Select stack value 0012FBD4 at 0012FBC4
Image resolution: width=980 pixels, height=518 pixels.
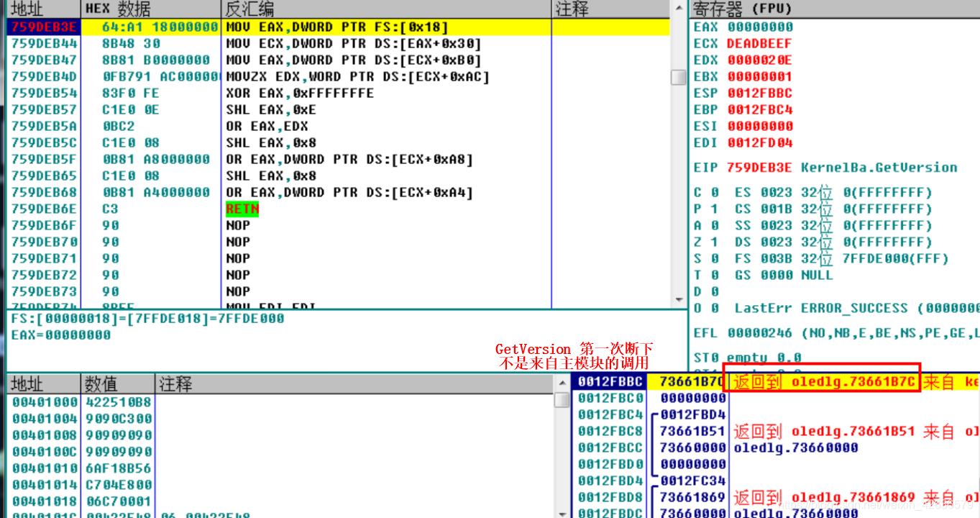pyautogui.click(x=693, y=415)
